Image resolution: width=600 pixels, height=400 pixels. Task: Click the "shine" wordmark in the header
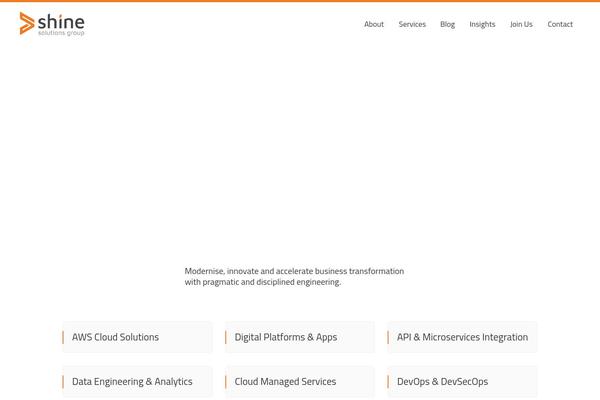tap(61, 20)
